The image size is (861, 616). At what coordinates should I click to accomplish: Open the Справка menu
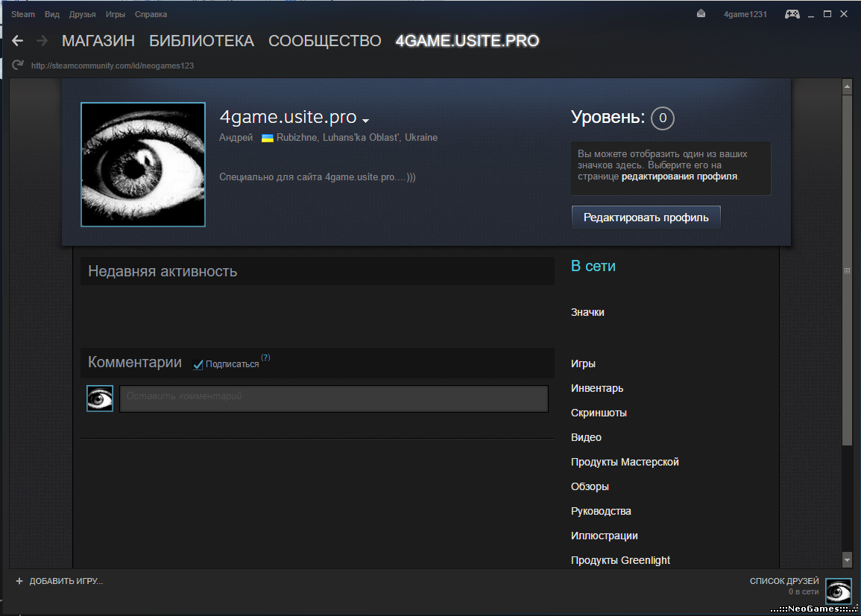(x=151, y=14)
